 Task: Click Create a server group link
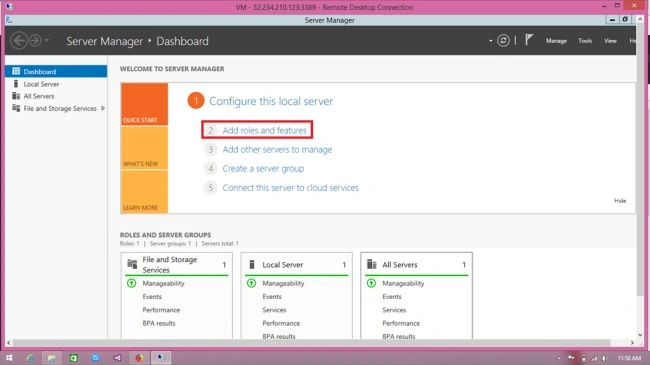point(263,168)
